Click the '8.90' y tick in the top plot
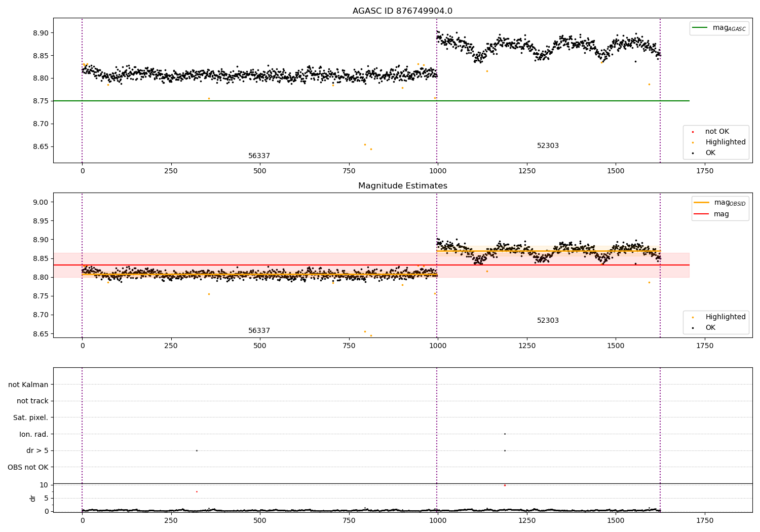This screenshot has width=760, height=532. pos(40,33)
